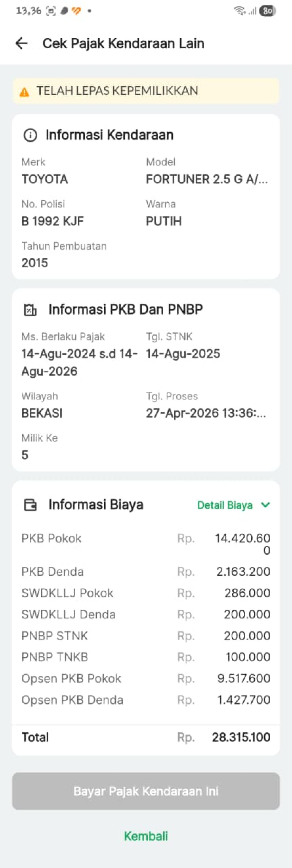Tap the battery indicator icon
This screenshot has width=292, height=868.
pyautogui.click(x=267, y=11)
